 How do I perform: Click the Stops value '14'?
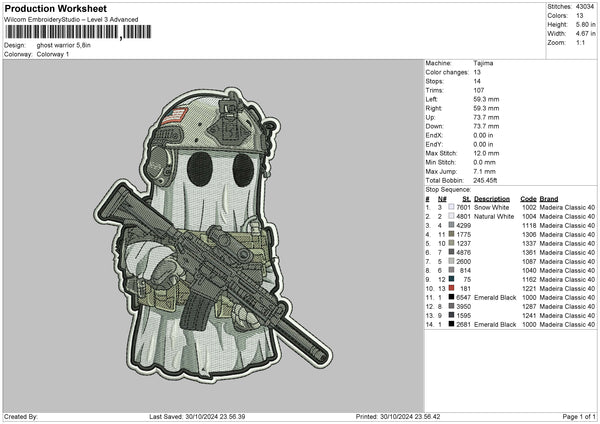477,81
